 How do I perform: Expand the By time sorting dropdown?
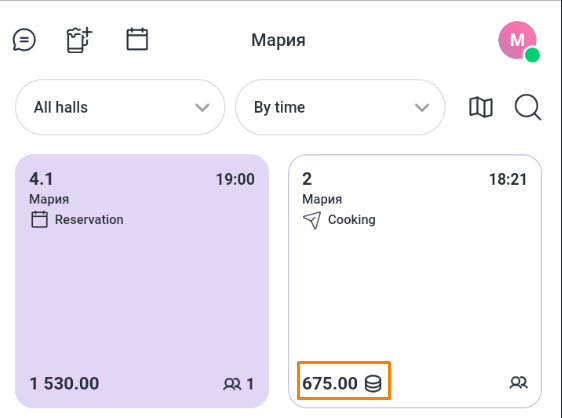pos(340,107)
